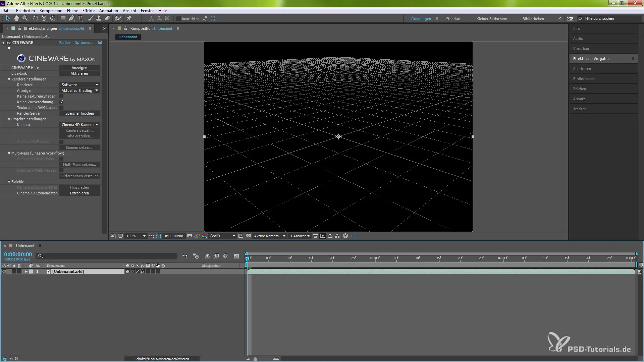The image size is (644, 362).
Task: Open the Composition mini-flowchart in timeline
Action: click(185, 256)
